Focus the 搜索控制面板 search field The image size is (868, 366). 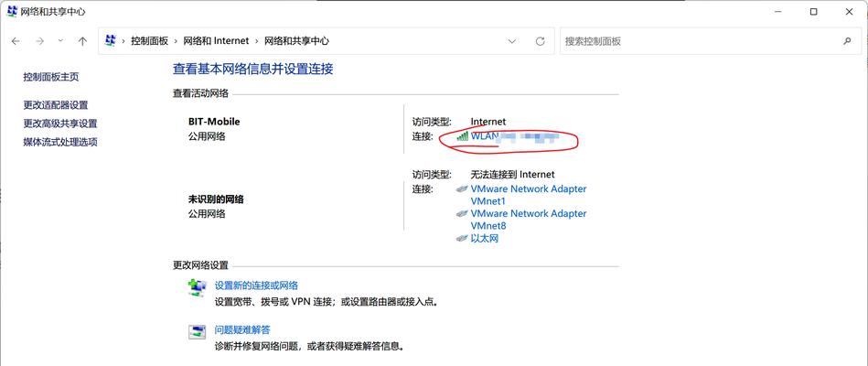(x=695, y=41)
